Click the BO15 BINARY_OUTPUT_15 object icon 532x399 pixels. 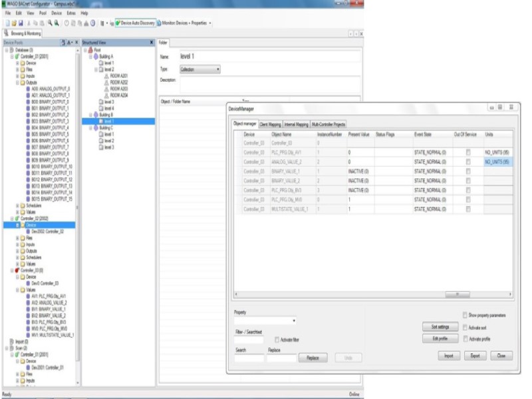28,199
